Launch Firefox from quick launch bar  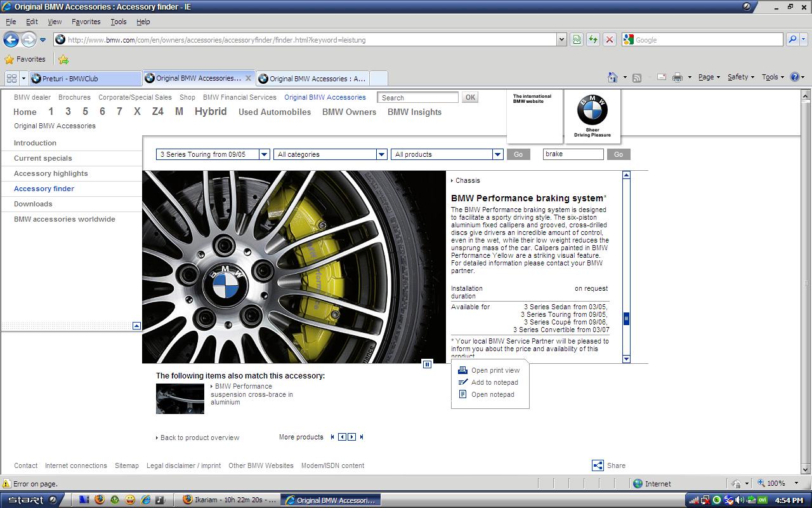100,500
